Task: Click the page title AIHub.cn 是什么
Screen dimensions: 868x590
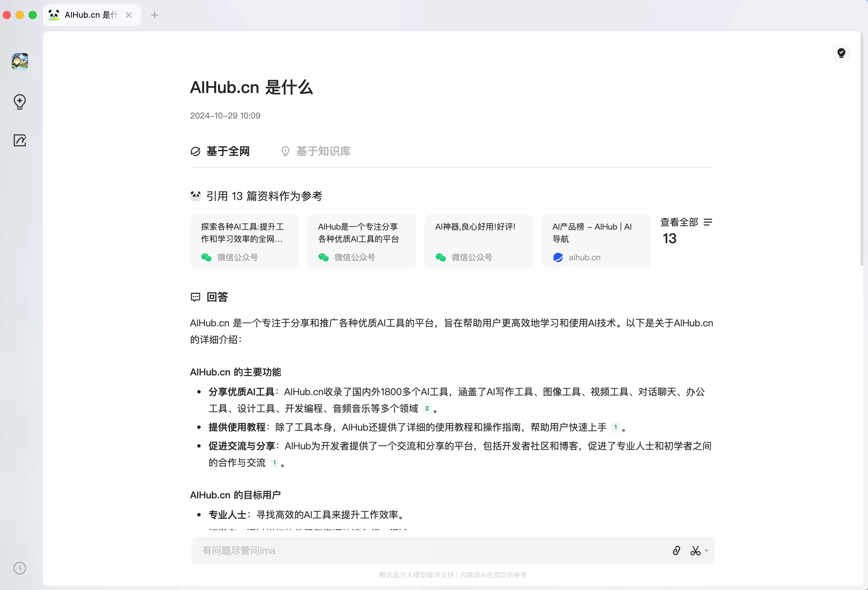Action: (251, 88)
